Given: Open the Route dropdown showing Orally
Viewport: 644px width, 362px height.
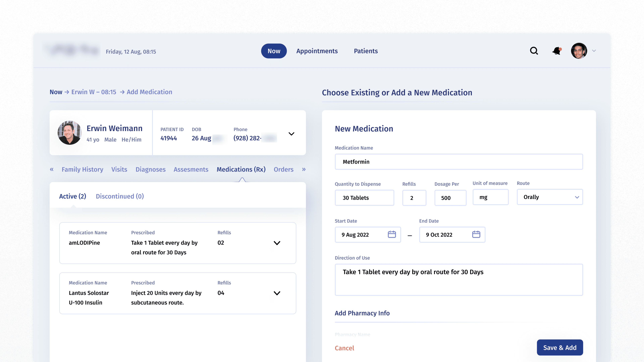Looking at the screenshot, I should 550,197.
